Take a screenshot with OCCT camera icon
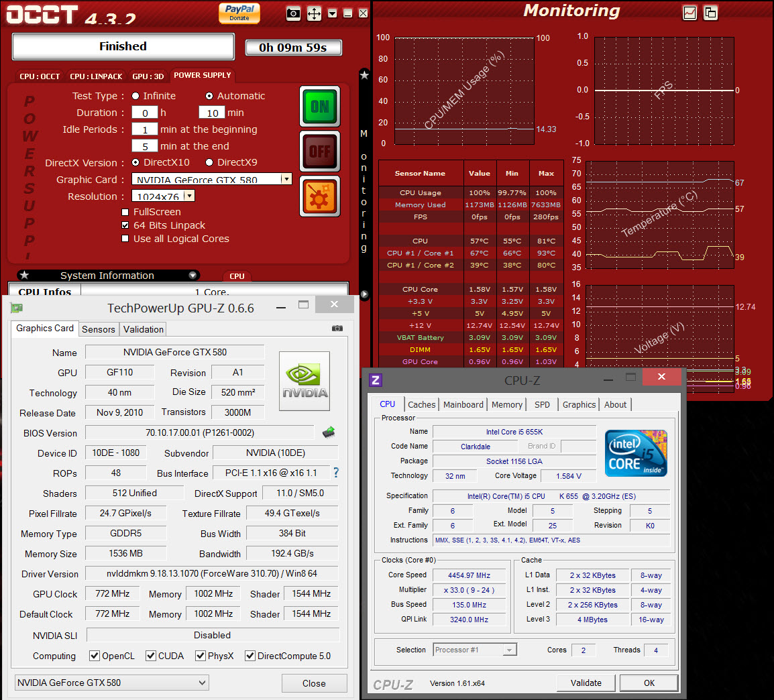774x700 pixels. pos(293,13)
